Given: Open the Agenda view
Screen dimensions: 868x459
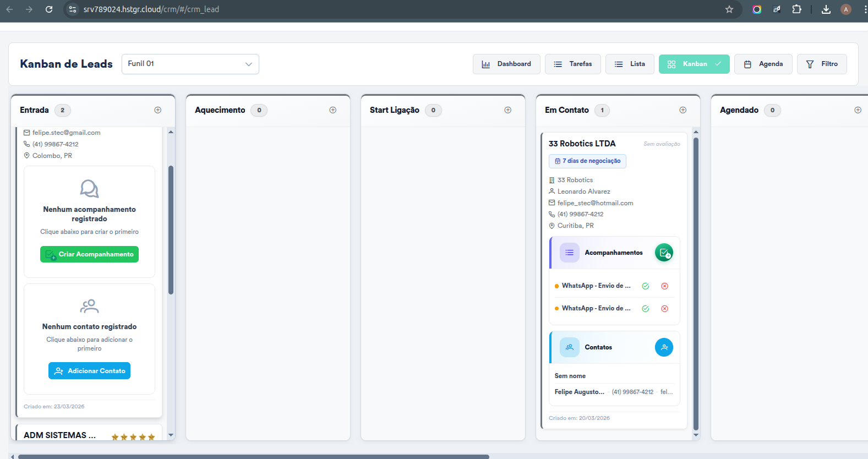Looking at the screenshot, I should (763, 64).
